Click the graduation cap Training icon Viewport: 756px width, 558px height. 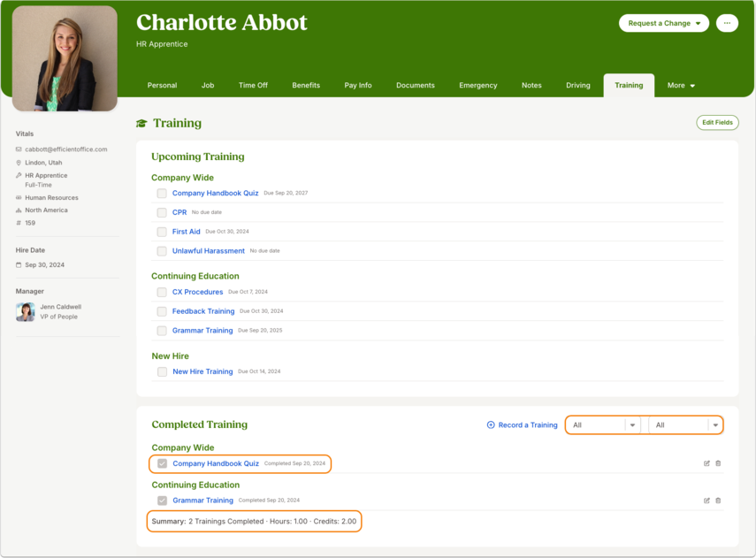pos(141,124)
